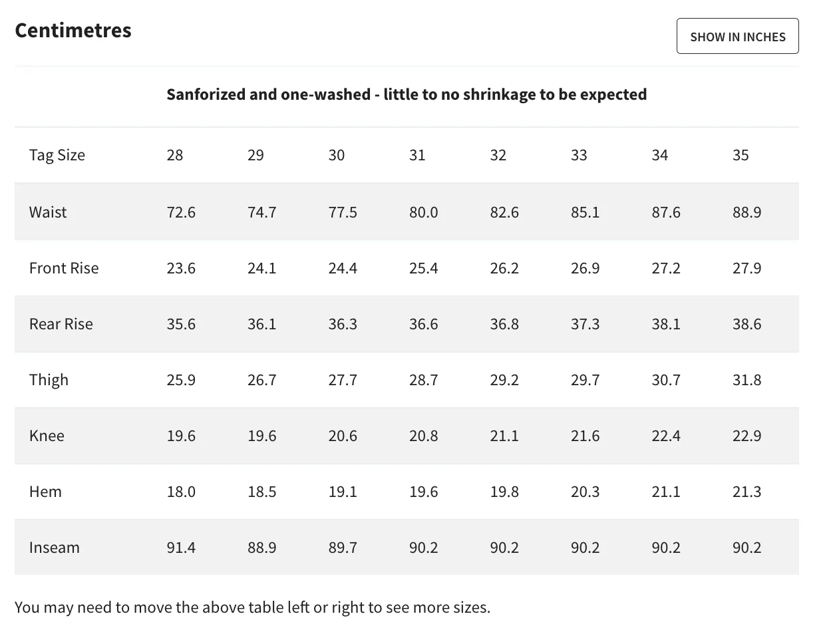Click tag size 32 column header

tap(498, 155)
